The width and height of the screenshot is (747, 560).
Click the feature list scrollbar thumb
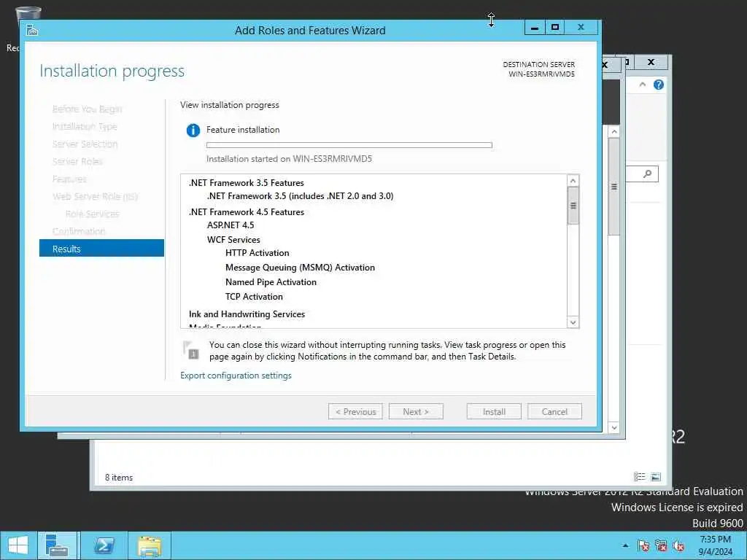tap(573, 206)
